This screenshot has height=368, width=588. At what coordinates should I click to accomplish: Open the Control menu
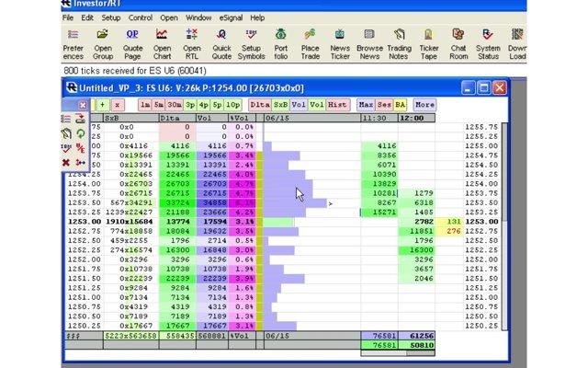(x=141, y=17)
